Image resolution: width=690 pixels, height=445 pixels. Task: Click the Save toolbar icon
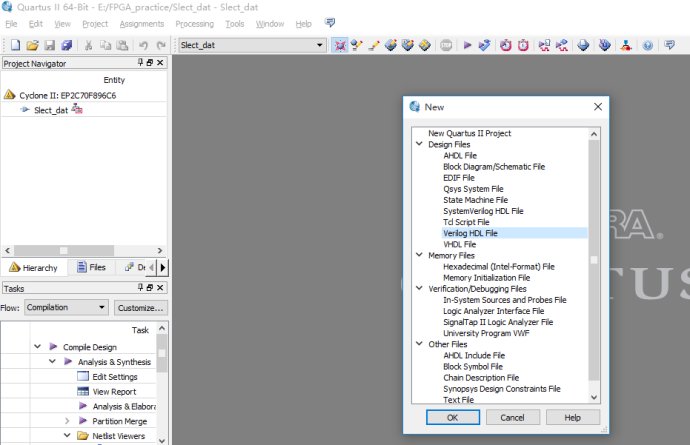coord(49,45)
